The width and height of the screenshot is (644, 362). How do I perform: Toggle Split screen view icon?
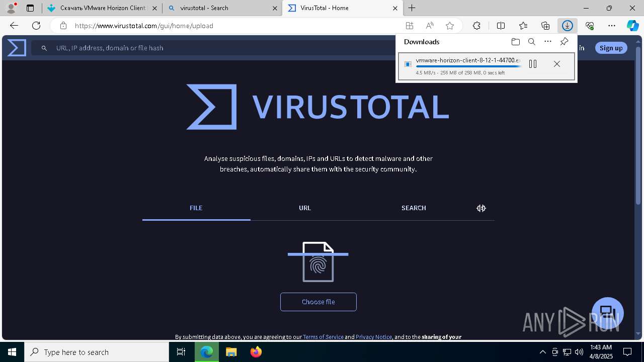point(501,26)
